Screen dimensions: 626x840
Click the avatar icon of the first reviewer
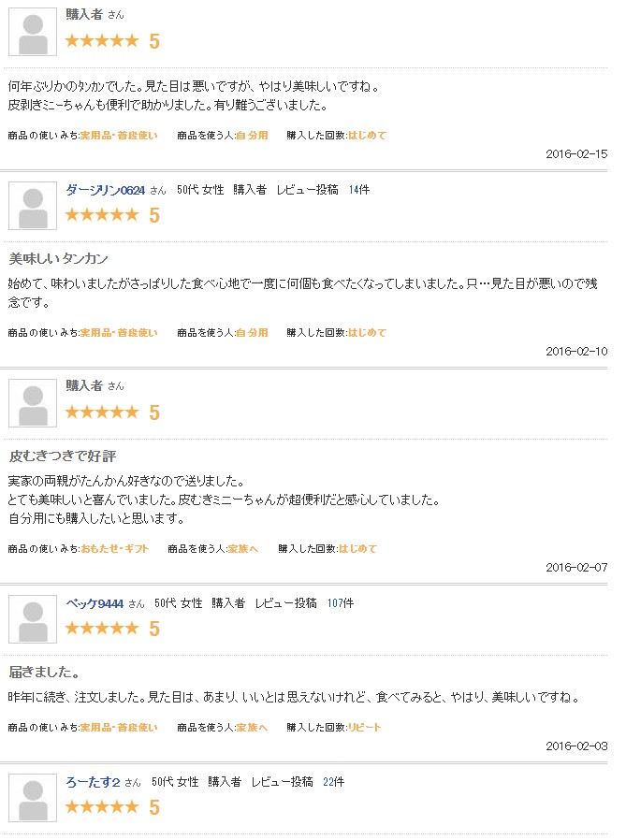point(33,33)
